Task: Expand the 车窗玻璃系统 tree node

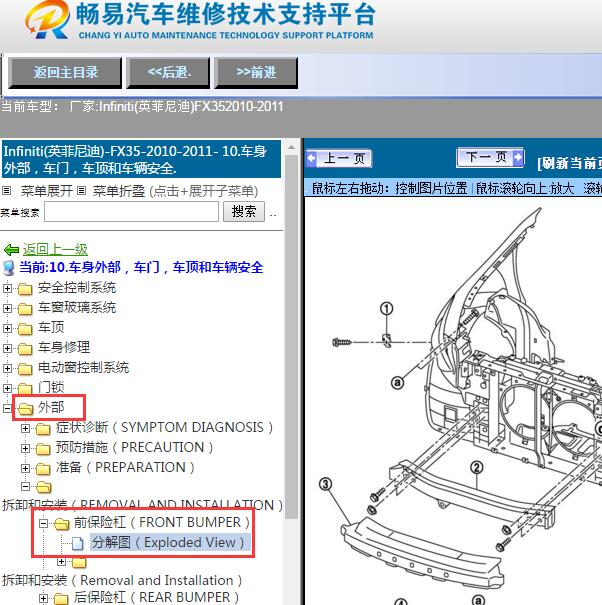Action: 7,308
